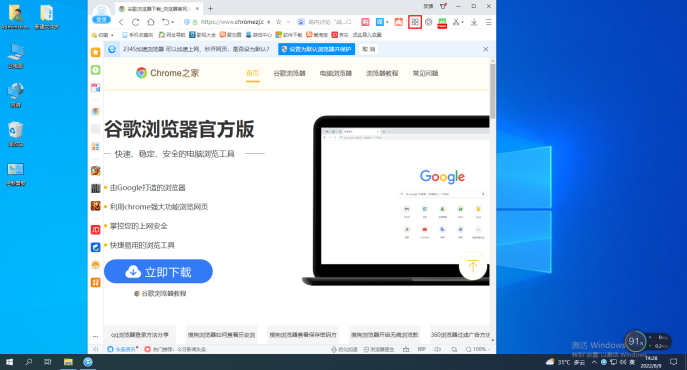Open the green clock sidebar icon
Viewport: 687px width, 370px height.
tap(96, 70)
